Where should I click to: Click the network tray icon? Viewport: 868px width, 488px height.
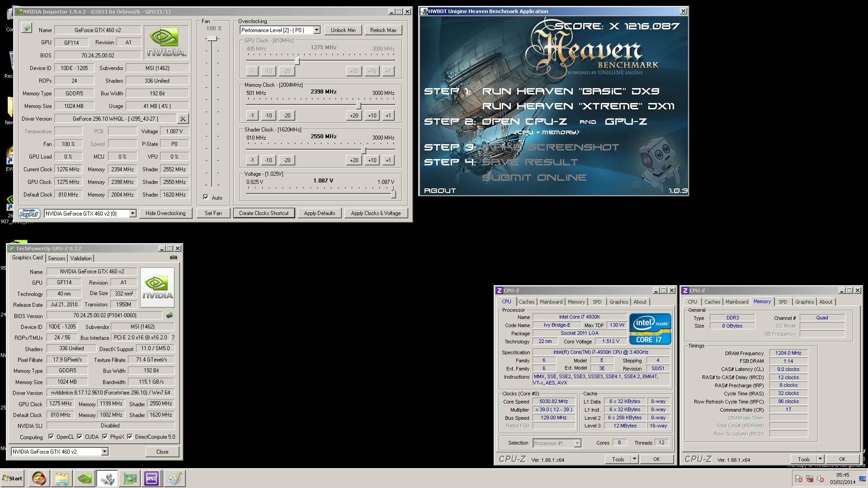point(810,479)
